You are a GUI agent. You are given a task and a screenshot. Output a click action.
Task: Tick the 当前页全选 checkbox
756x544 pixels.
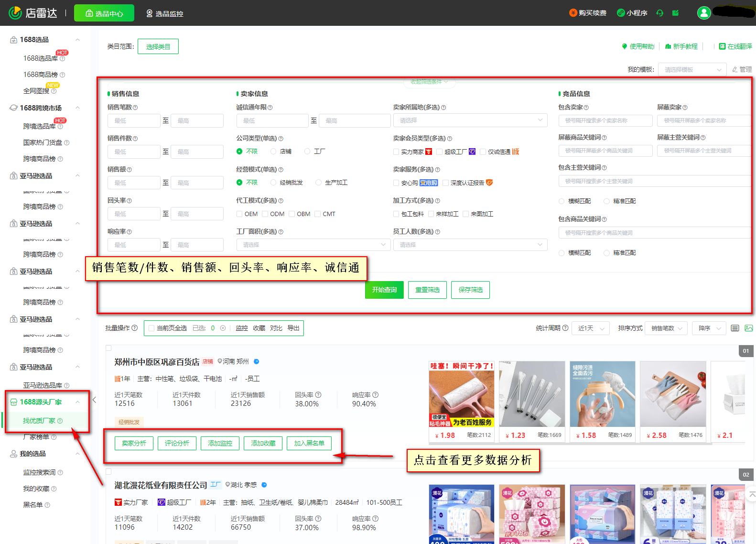pyautogui.click(x=151, y=328)
